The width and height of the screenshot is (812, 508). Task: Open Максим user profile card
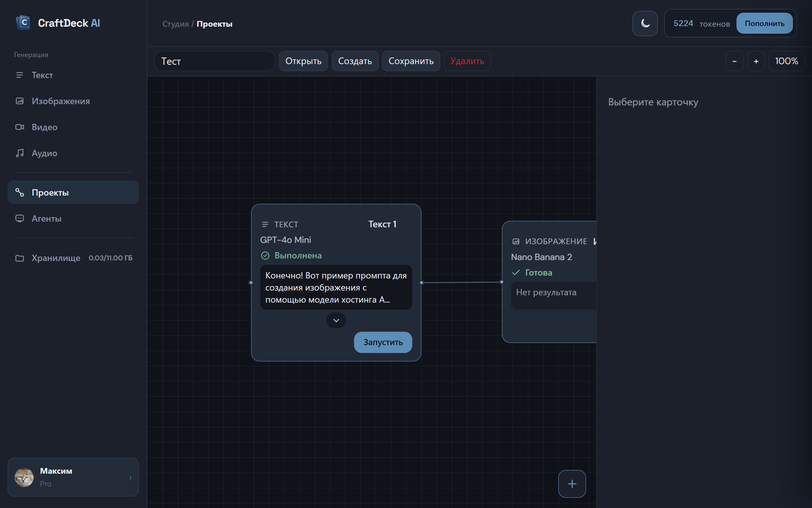tap(73, 477)
